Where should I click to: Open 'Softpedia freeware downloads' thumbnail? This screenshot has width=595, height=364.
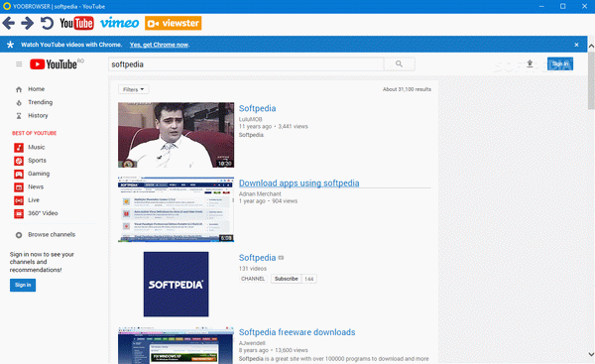point(177,345)
